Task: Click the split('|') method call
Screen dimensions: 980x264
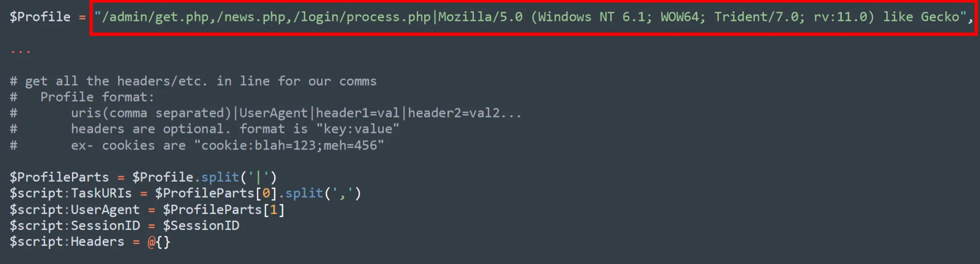Action: [239, 178]
